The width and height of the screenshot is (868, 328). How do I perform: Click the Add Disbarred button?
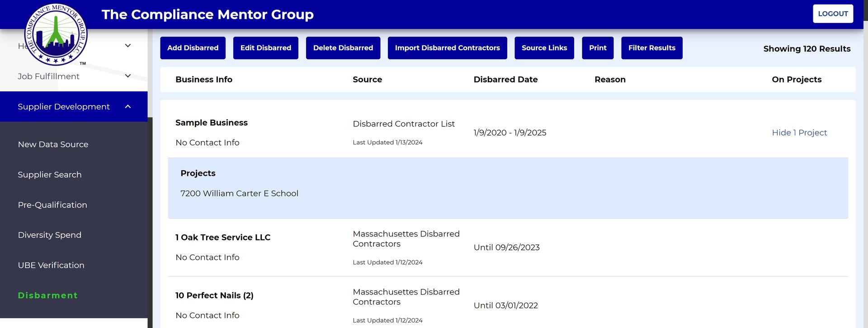(x=193, y=48)
